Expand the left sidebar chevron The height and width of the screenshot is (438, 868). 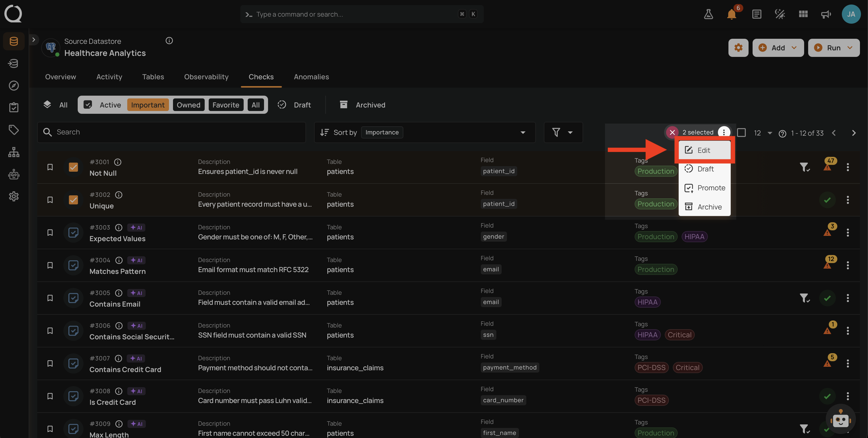pyautogui.click(x=33, y=40)
